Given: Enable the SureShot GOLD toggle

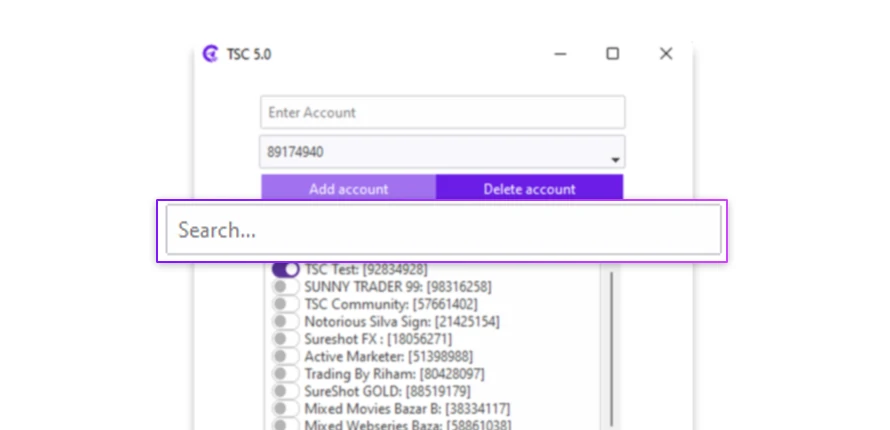Looking at the screenshot, I should [286, 391].
